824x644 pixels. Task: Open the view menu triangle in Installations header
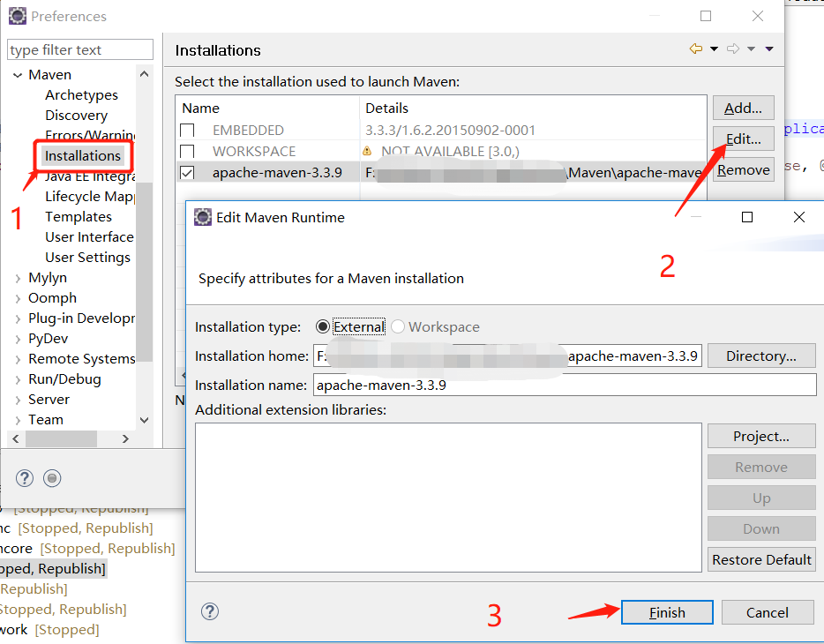click(x=769, y=49)
